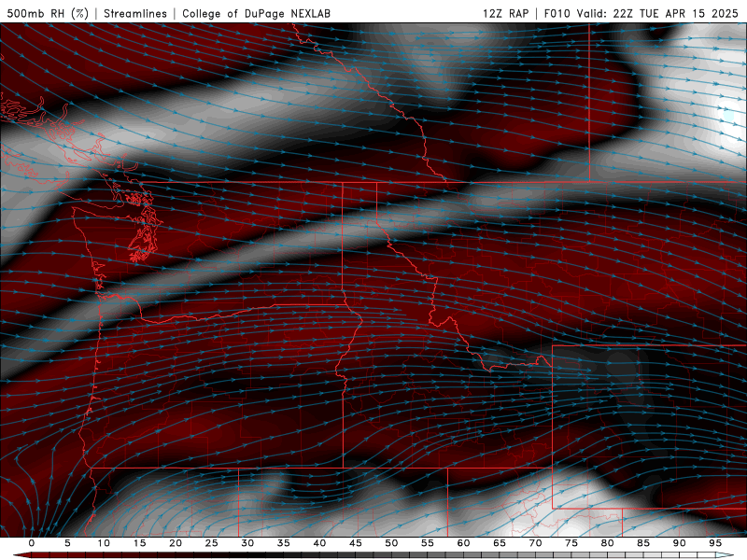Viewport: 747px width, 560px height.
Task: Click the colorbar label '35'
Action: coord(284,543)
